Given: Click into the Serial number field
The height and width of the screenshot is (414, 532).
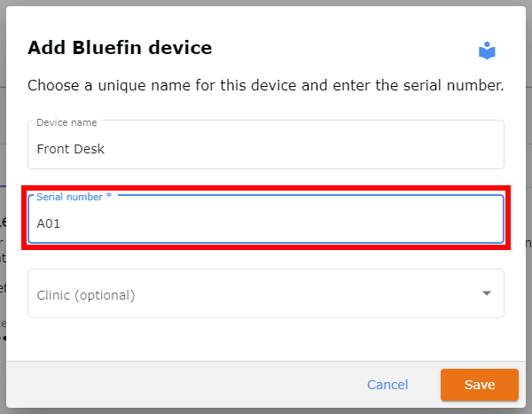Looking at the screenshot, I should [x=266, y=219].
